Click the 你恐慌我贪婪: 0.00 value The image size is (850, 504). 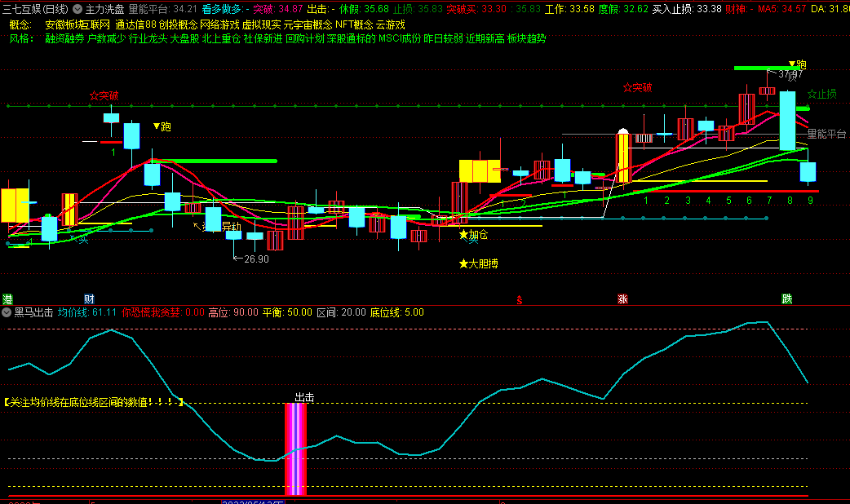(x=163, y=312)
